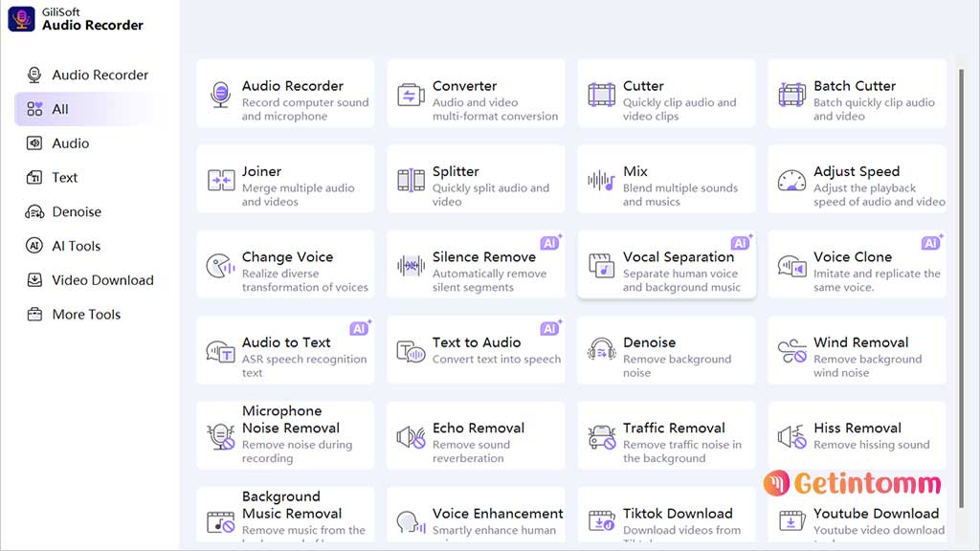980x551 pixels.
Task: Click 'Convert text into speech' description
Action: 497,360
